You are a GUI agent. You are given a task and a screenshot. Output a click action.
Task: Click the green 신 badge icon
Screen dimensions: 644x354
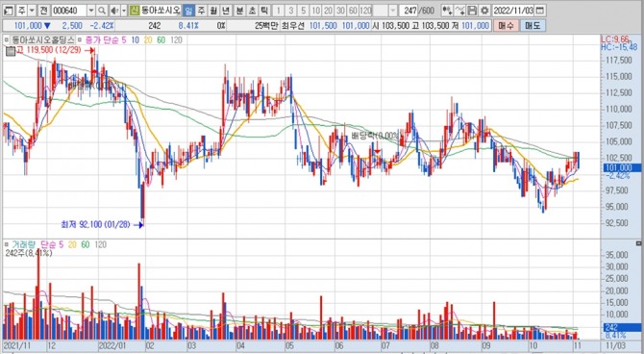pos(134,11)
